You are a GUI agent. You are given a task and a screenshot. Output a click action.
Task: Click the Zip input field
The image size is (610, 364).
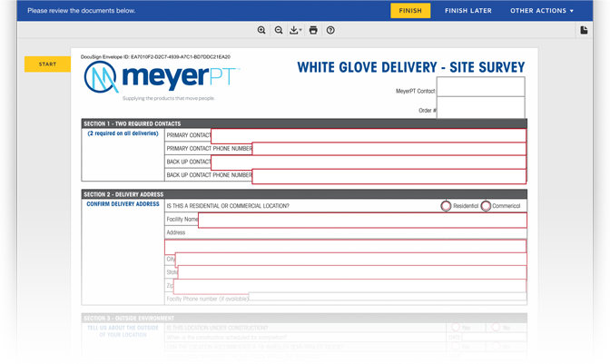click(349, 286)
